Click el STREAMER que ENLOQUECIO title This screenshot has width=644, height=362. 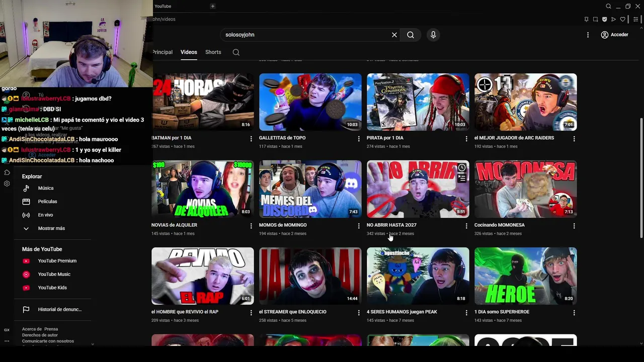click(293, 312)
